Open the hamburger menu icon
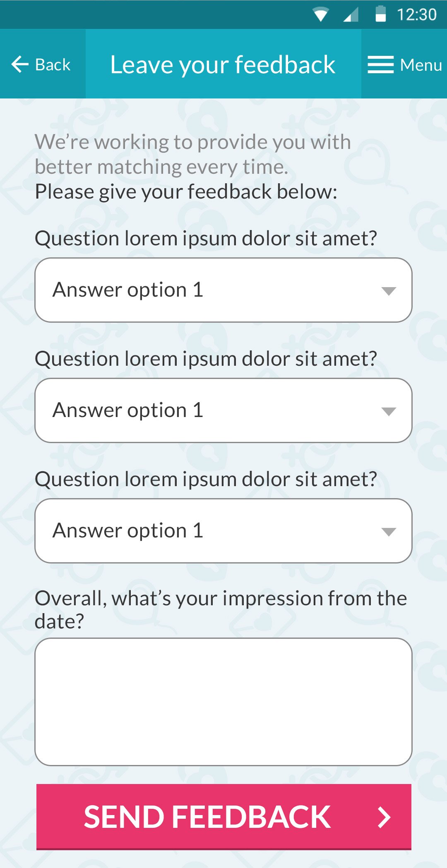Viewport: 447px width, 868px height. 380,65
